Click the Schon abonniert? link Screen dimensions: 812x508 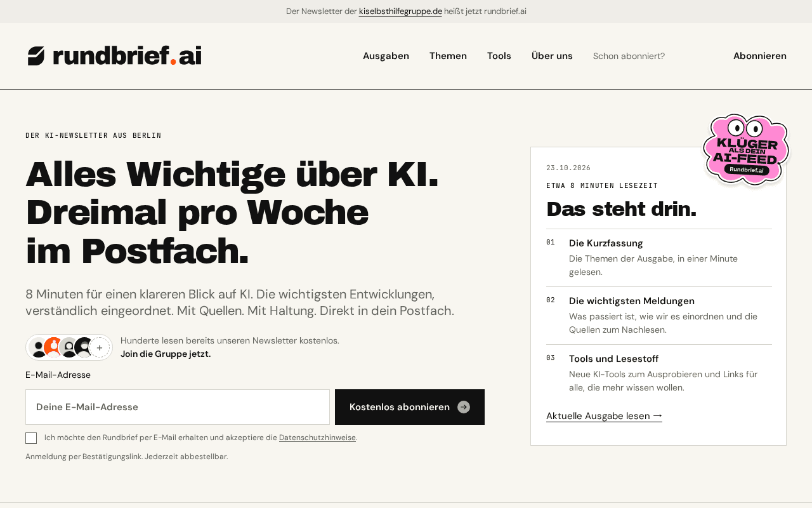[629, 56]
